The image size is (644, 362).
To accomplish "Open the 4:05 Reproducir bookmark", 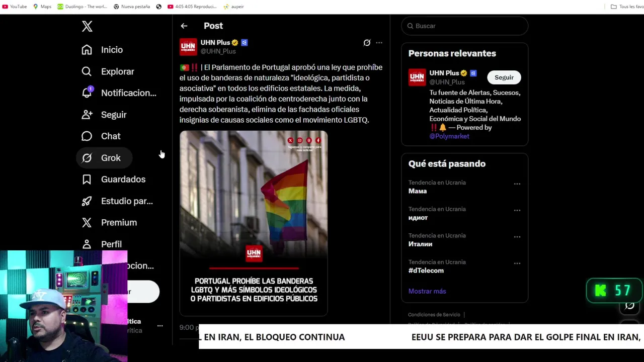I will click(192, 7).
